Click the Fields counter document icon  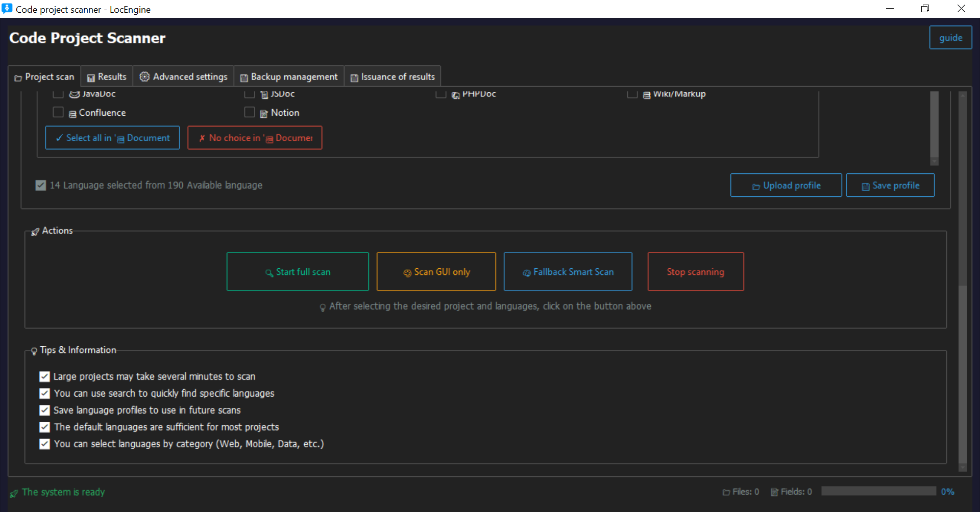[x=774, y=492]
